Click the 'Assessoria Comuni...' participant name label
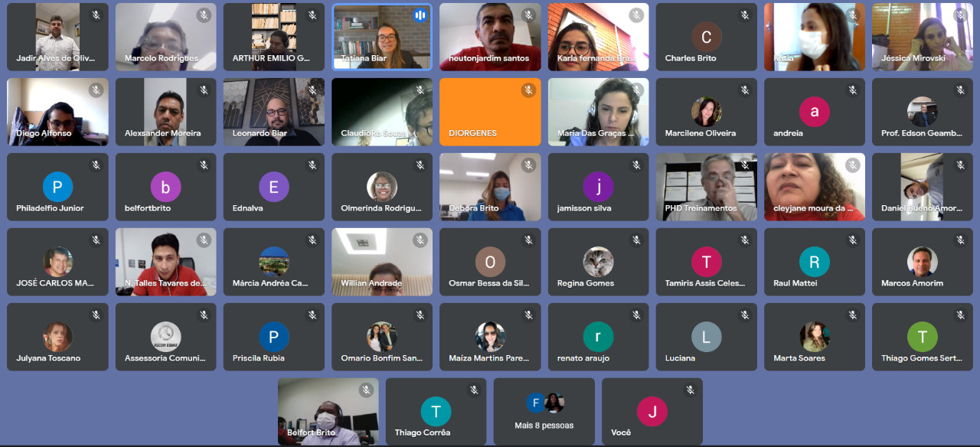 point(165,358)
